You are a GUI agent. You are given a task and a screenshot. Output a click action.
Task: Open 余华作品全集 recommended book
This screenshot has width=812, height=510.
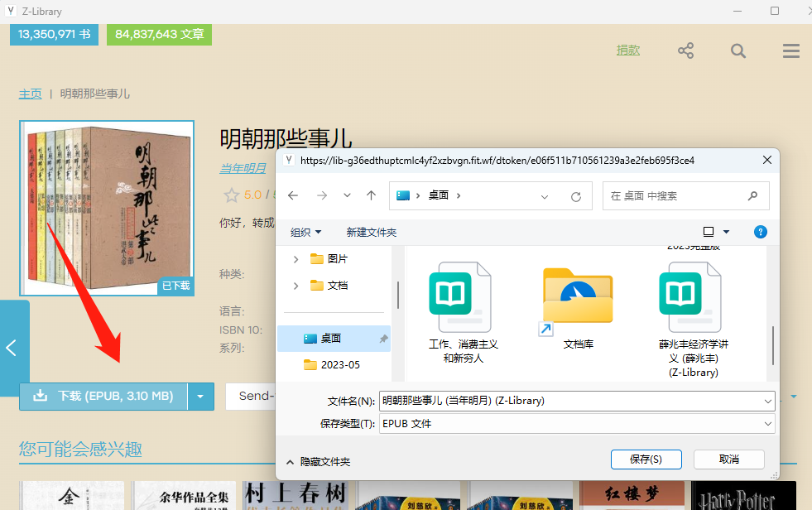click(183, 495)
